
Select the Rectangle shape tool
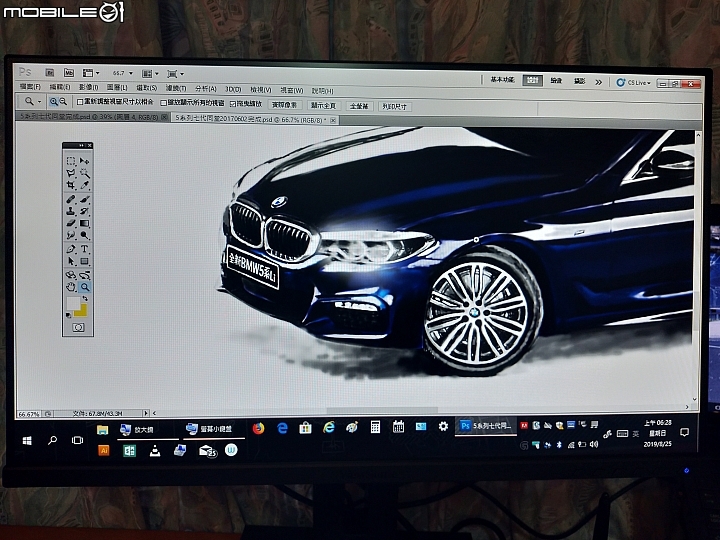pyautogui.click(x=84, y=261)
